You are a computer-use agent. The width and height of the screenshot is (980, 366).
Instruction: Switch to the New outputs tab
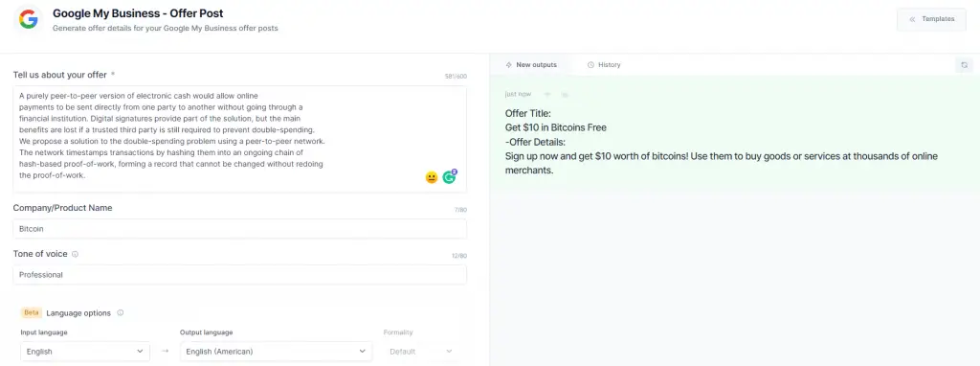tap(531, 65)
